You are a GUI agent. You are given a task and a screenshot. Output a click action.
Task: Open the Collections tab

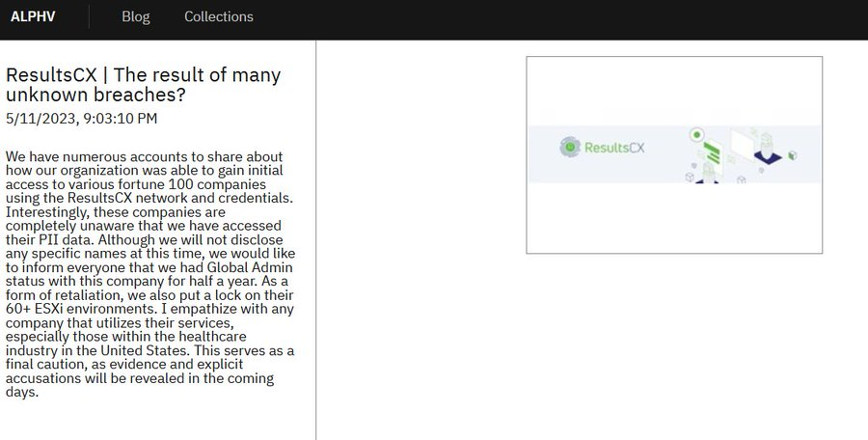pos(219,16)
